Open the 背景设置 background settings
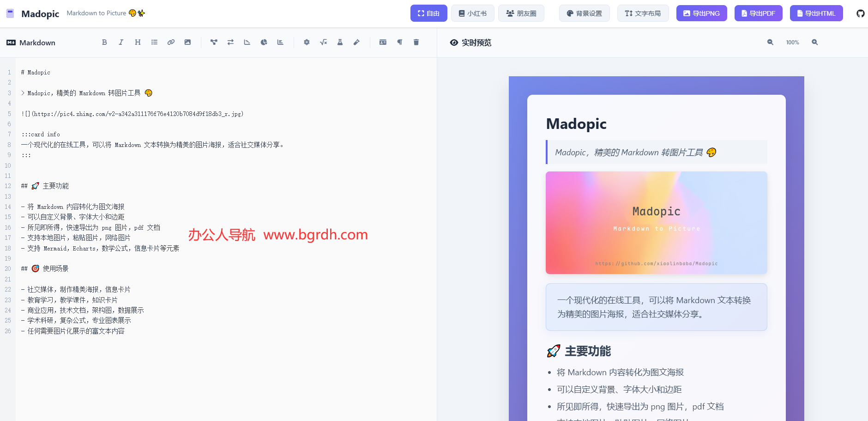Viewport: 868px width, 421px height. tap(584, 13)
